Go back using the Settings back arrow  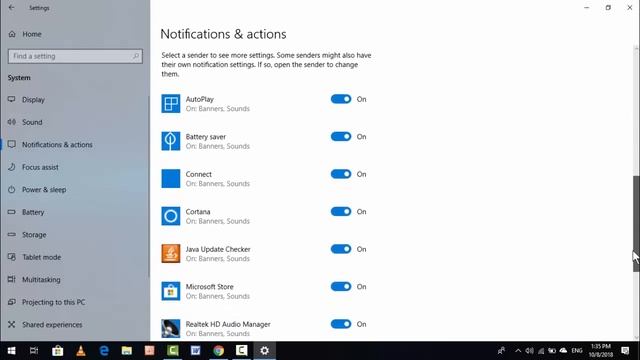tap(11, 7)
